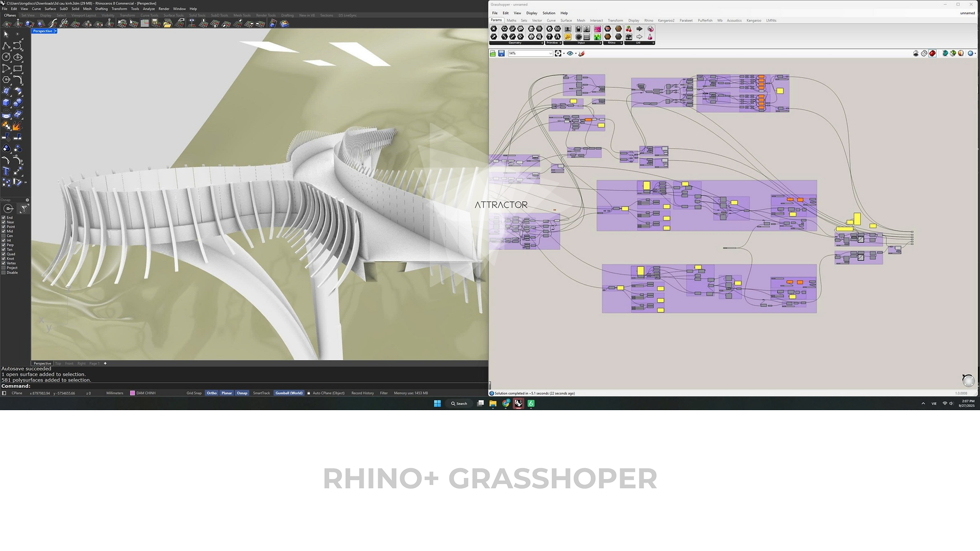Switch to Rhino Curve Tools toolbar tab

[x=149, y=15]
